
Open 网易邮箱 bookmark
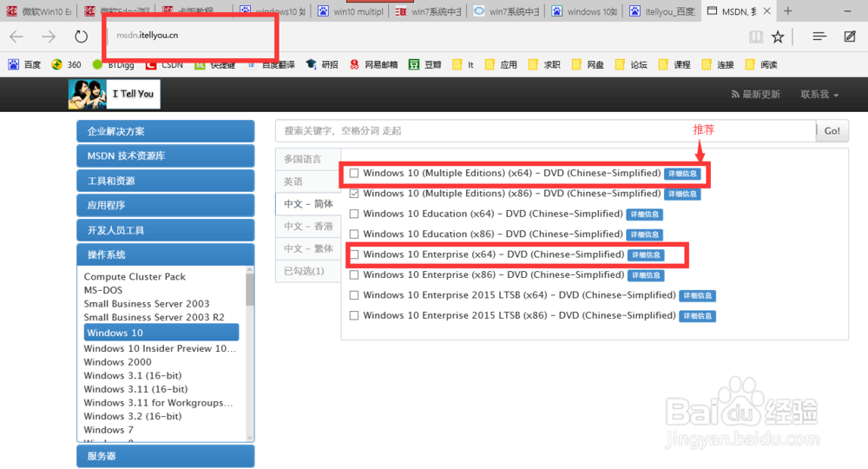pyautogui.click(x=373, y=65)
